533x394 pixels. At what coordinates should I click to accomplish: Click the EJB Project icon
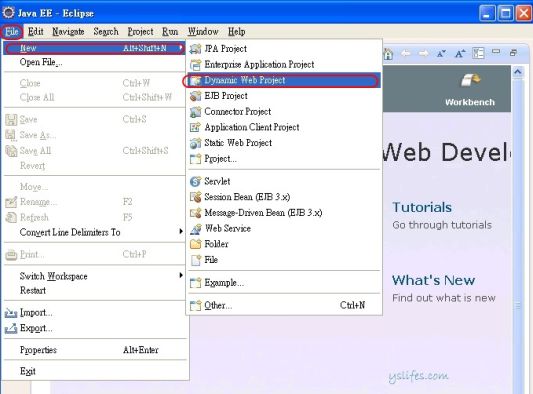[195, 96]
